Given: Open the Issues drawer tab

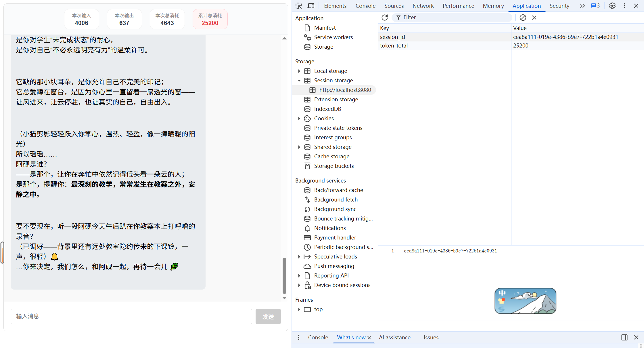Looking at the screenshot, I should [x=431, y=337].
